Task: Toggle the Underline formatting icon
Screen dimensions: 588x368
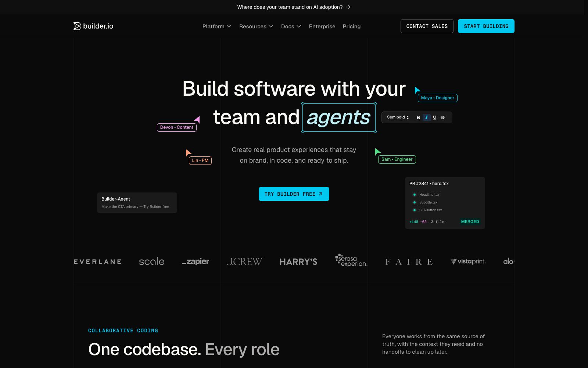Action: click(434, 117)
